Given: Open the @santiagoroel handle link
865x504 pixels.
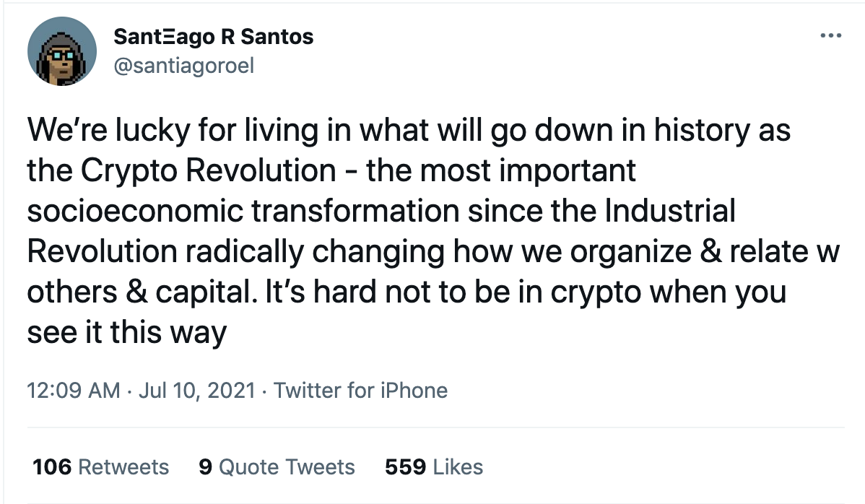Looking at the screenshot, I should tap(183, 66).
